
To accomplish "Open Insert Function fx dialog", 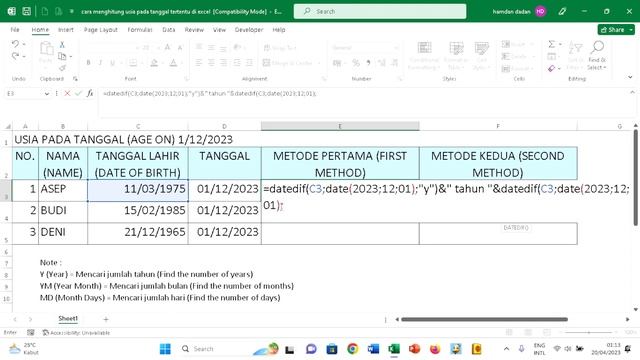I will click(90, 93).
